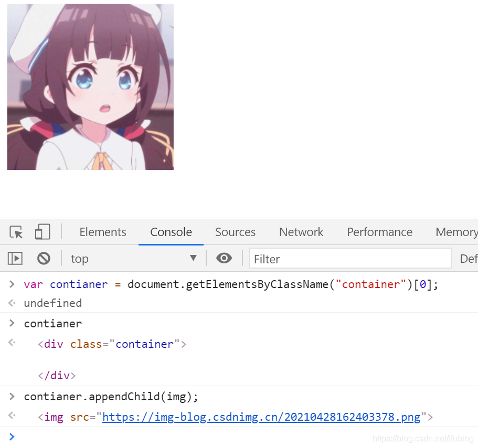
Task: Click the img src output element
Action: (x=235, y=417)
